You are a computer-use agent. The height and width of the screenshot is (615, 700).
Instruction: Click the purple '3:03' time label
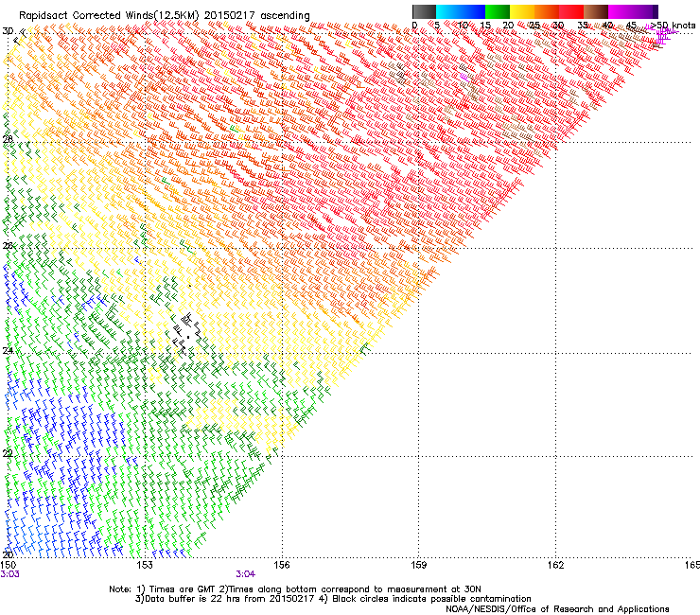(x=9, y=574)
